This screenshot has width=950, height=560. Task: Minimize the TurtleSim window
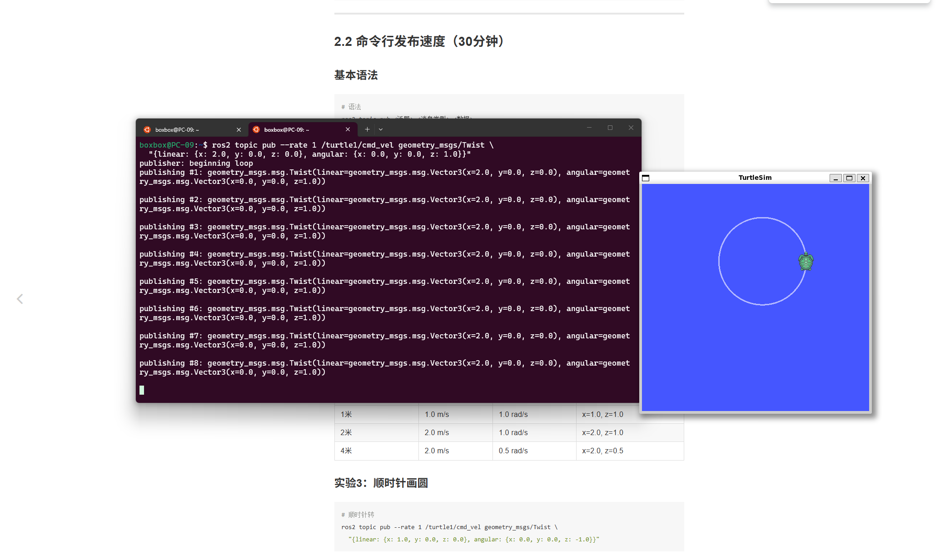click(836, 178)
